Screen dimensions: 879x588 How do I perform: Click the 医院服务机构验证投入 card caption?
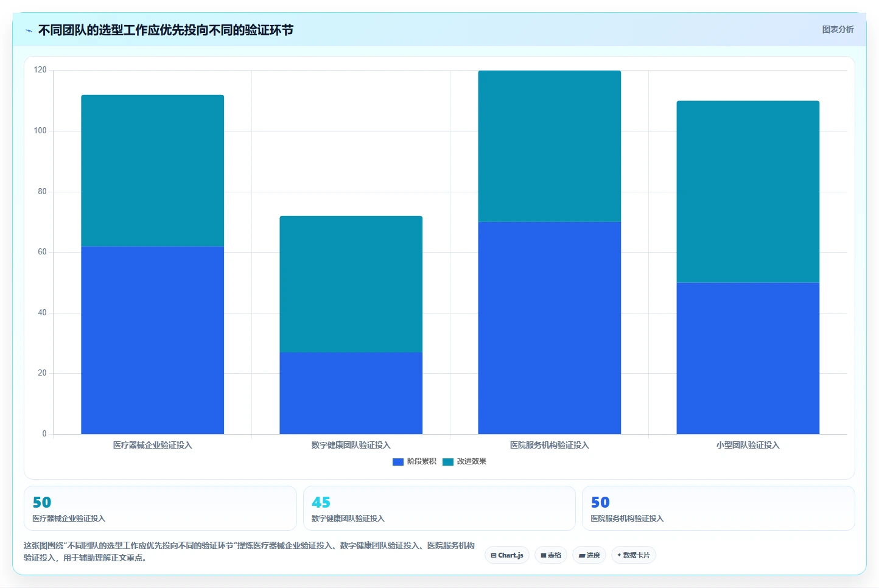627,519
